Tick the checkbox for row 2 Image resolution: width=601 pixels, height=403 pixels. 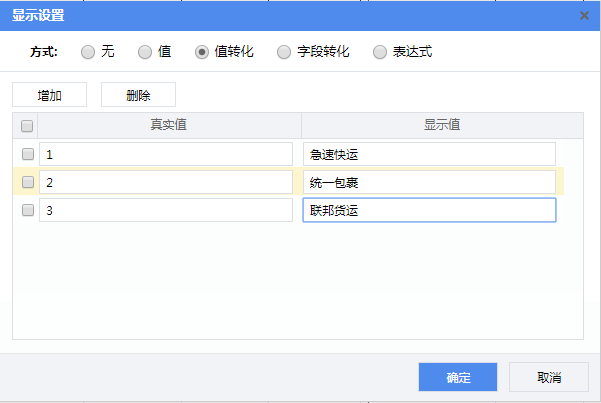[x=27, y=182]
